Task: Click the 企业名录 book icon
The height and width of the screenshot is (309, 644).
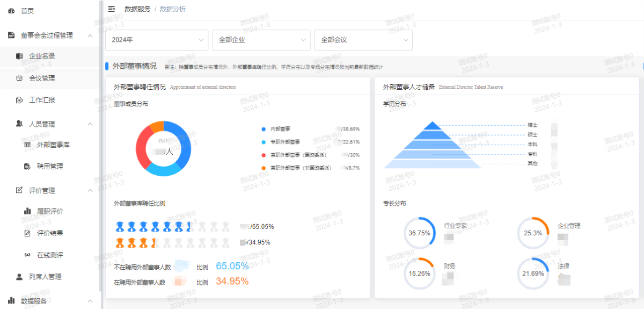Action: coord(19,56)
